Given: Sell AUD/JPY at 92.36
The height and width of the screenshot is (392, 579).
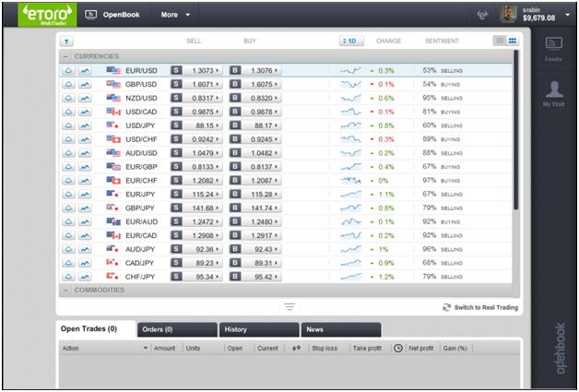Looking at the screenshot, I should pyautogui.click(x=196, y=249).
